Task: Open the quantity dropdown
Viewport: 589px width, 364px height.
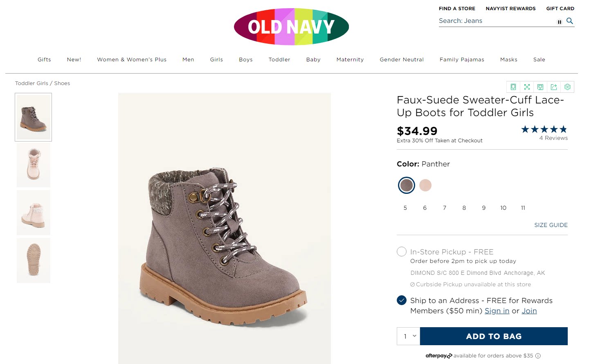Action: (x=408, y=336)
